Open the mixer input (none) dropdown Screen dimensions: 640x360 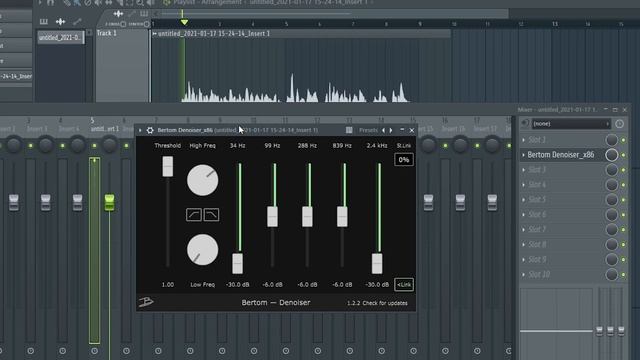point(571,124)
